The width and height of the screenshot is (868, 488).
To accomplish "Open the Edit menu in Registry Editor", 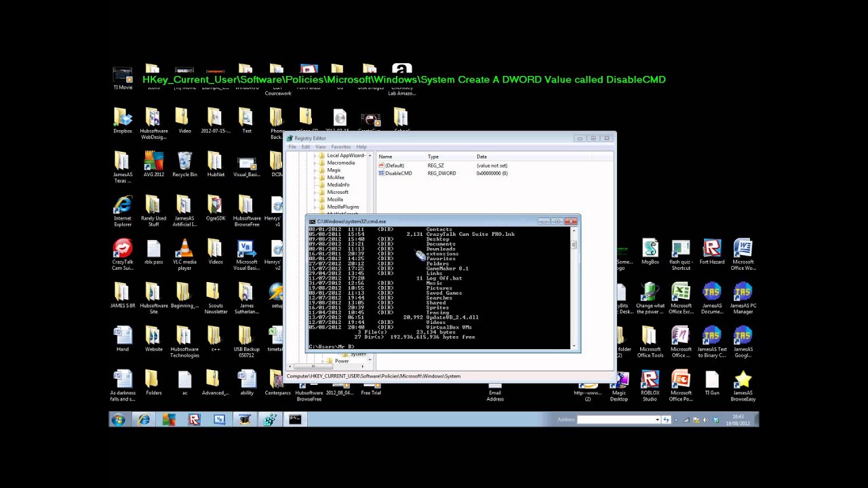I will [306, 147].
